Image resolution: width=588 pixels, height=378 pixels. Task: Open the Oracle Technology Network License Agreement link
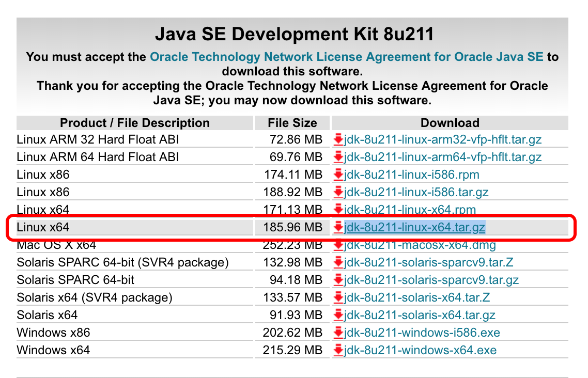pyautogui.click(x=347, y=57)
